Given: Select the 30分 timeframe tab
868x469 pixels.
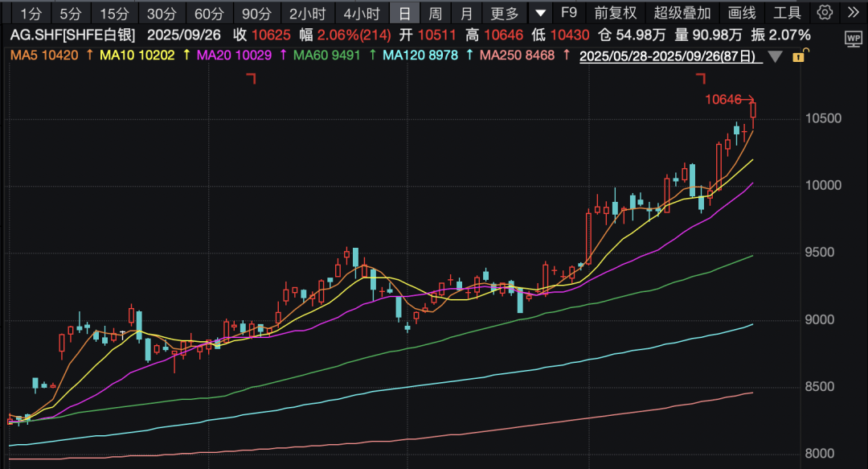Looking at the screenshot, I should (x=162, y=13).
